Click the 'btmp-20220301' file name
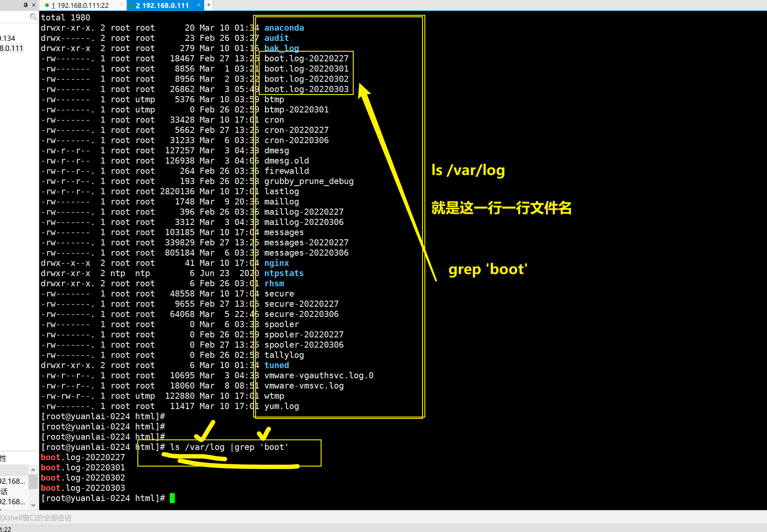The height and width of the screenshot is (532, 767). pyautogui.click(x=296, y=110)
